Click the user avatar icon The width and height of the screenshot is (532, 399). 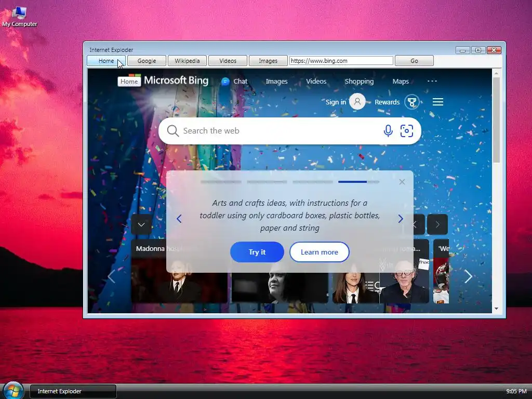357,101
